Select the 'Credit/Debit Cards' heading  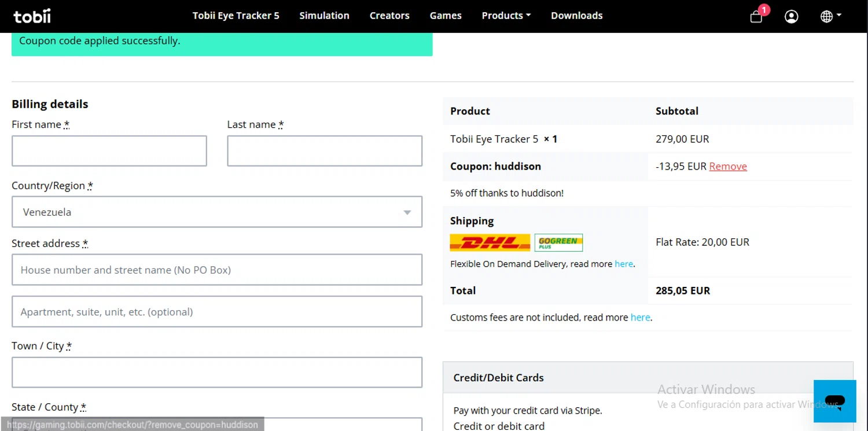pos(499,377)
